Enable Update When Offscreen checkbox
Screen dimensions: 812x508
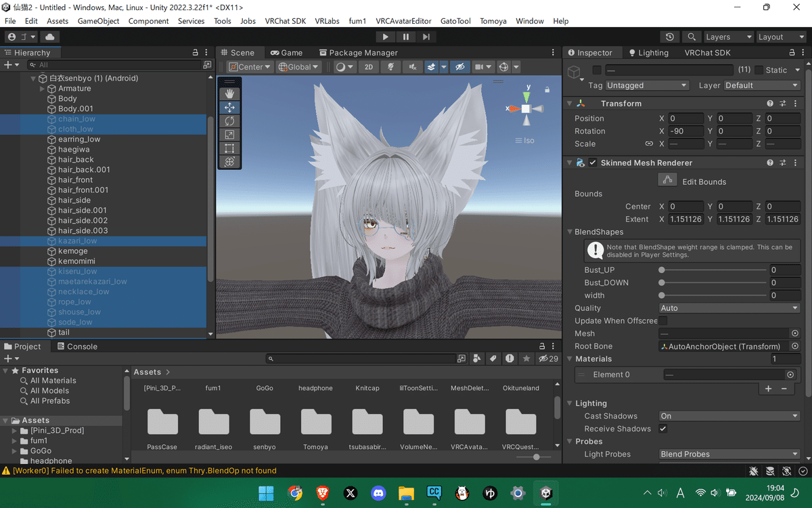[663, 321]
